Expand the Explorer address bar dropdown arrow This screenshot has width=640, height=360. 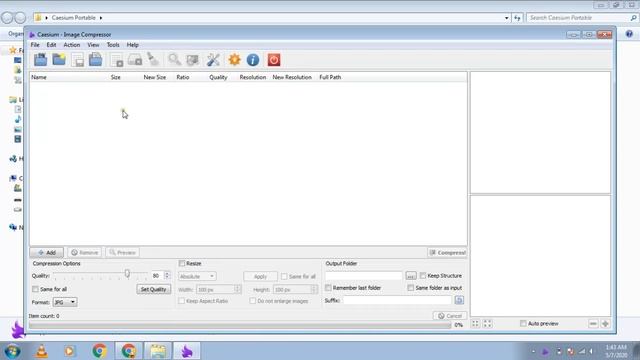(507, 18)
